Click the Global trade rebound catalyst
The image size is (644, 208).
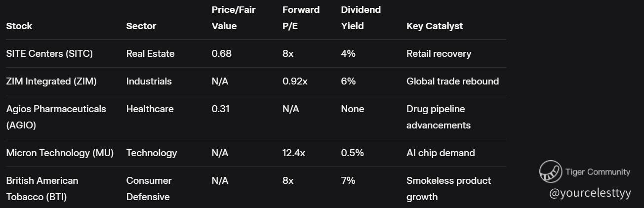pyautogui.click(x=452, y=81)
